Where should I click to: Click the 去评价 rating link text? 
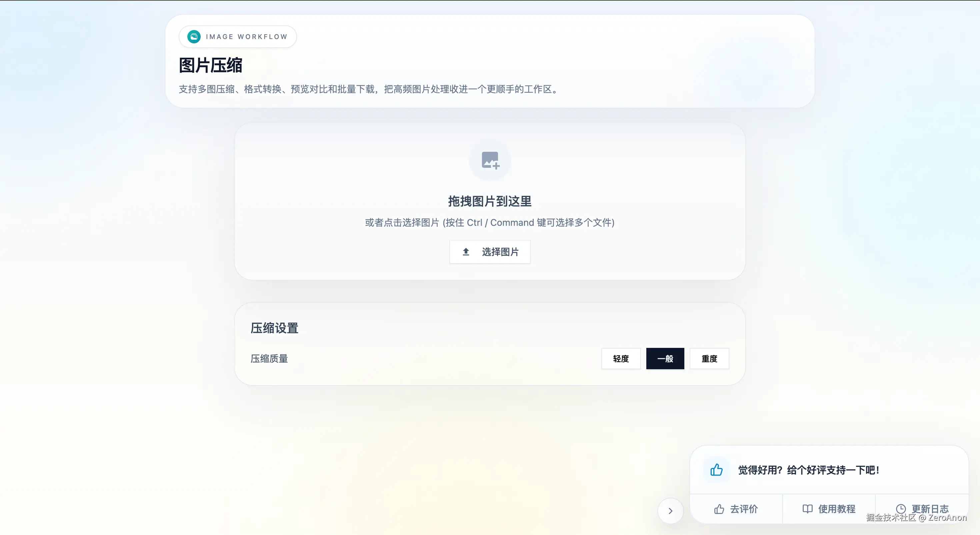click(744, 509)
